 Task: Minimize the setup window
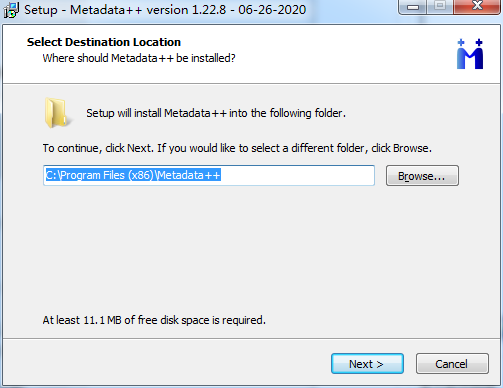point(413,7)
